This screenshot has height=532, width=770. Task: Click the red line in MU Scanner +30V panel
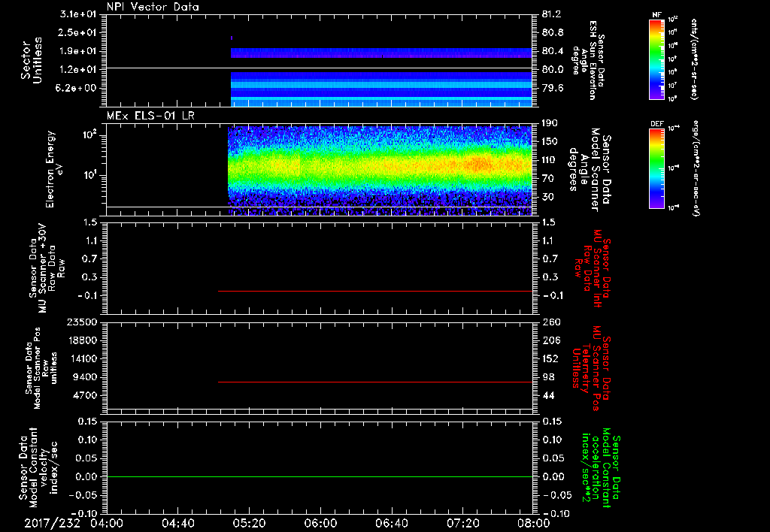point(375,291)
